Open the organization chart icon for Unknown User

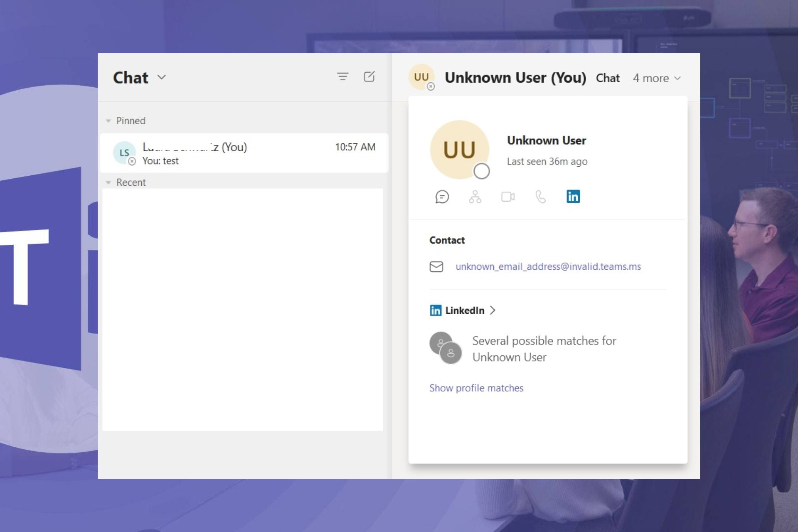pyautogui.click(x=475, y=197)
